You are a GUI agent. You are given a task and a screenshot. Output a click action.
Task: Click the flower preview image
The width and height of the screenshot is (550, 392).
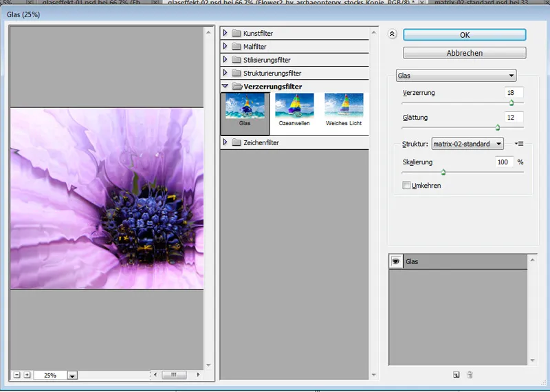tap(107, 198)
